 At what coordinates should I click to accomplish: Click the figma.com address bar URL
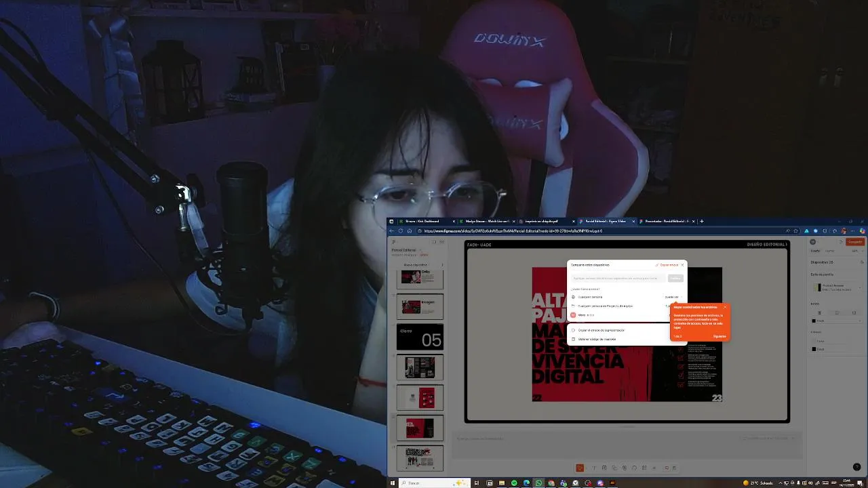513,230
